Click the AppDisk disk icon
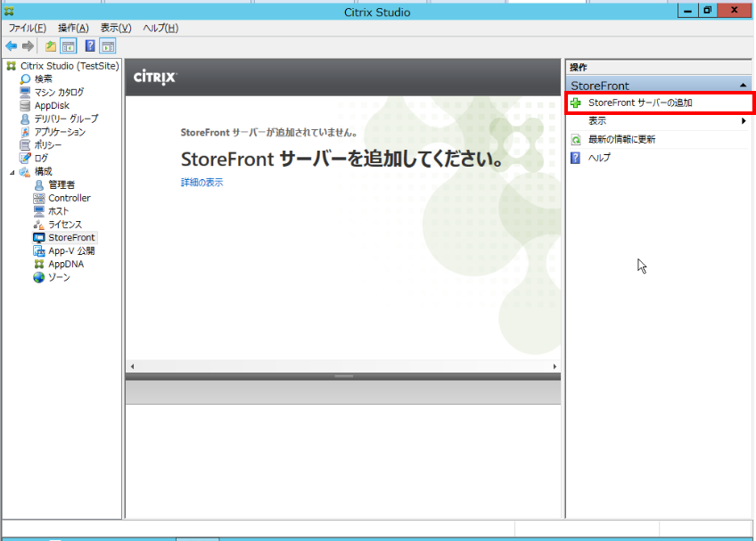Viewport: 756px width, 541px height. tap(25, 105)
